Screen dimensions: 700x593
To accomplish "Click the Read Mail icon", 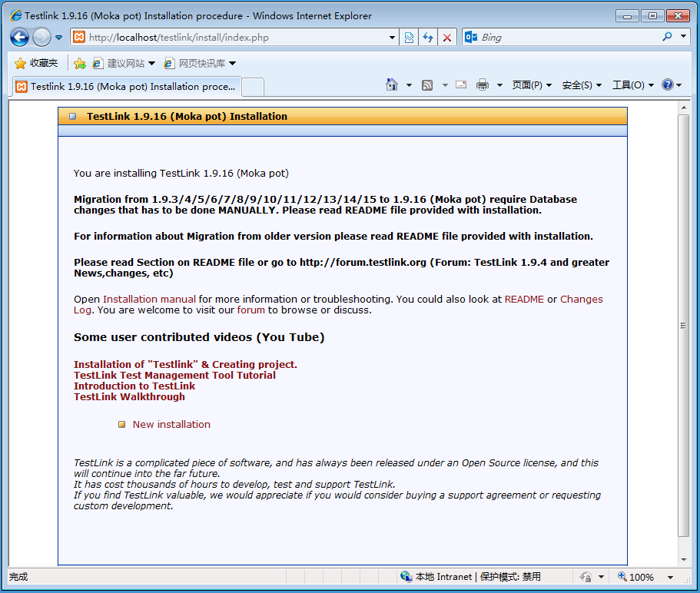I will tap(461, 84).
